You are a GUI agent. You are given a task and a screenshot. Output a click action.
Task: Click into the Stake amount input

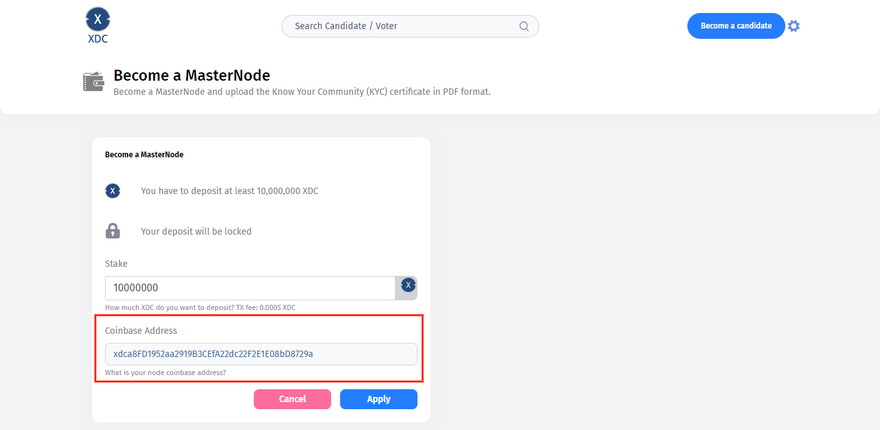250,288
